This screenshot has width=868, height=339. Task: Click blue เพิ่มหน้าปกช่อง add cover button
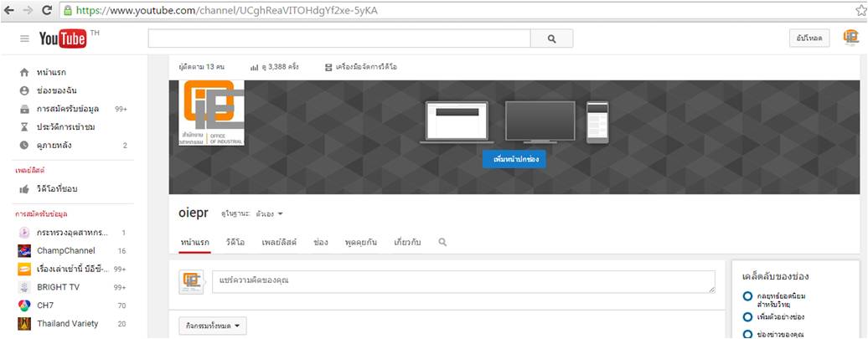[514, 159]
